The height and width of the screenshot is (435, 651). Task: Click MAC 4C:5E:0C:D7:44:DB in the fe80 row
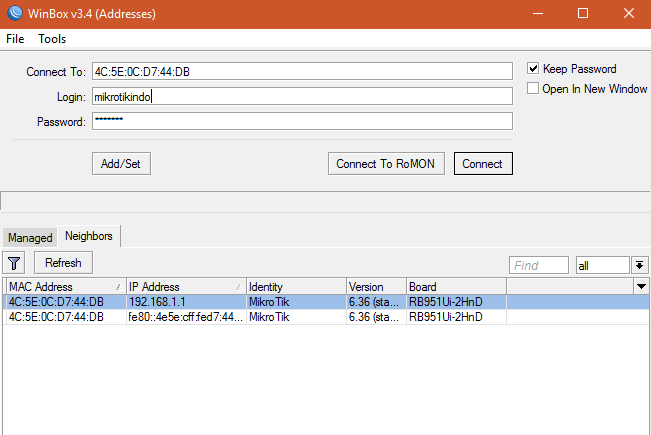coord(56,317)
